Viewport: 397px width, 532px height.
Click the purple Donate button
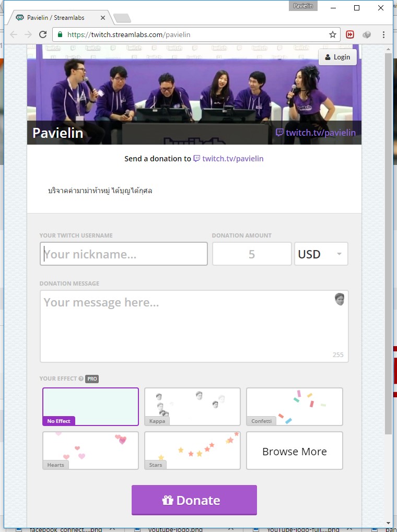coord(194,500)
